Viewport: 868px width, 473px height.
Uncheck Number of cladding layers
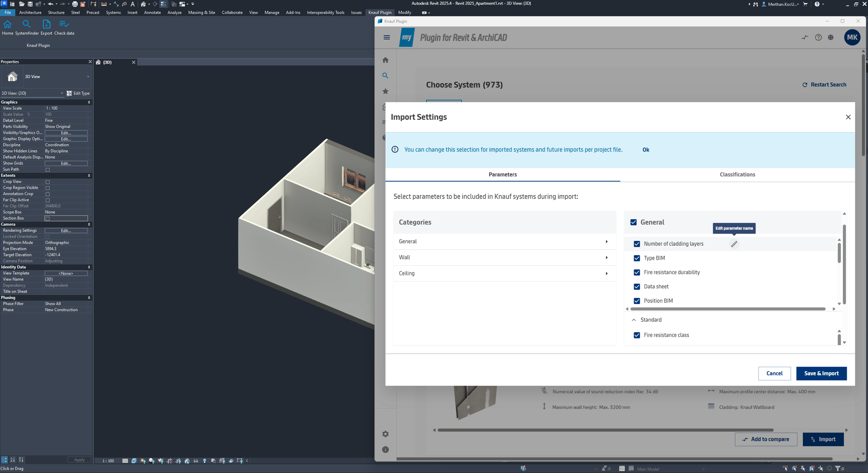pos(637,244)
